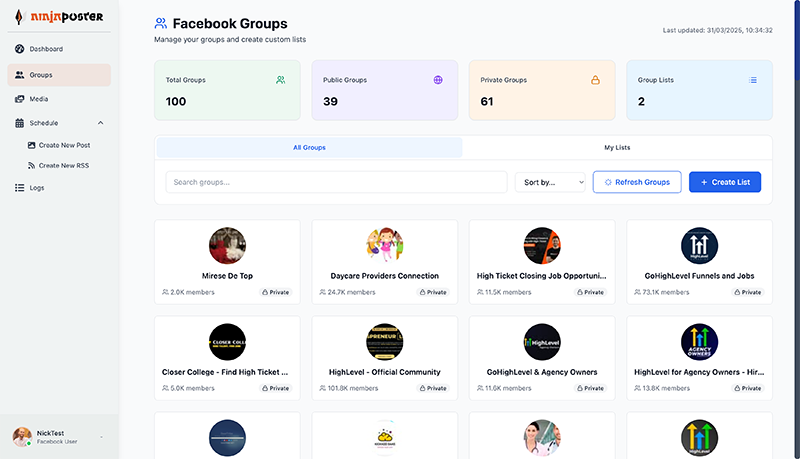The height and width of the screenshot is (459, 800).
Task: Click the Create New RSS feed icon
Action: click(x=31, y=166)
